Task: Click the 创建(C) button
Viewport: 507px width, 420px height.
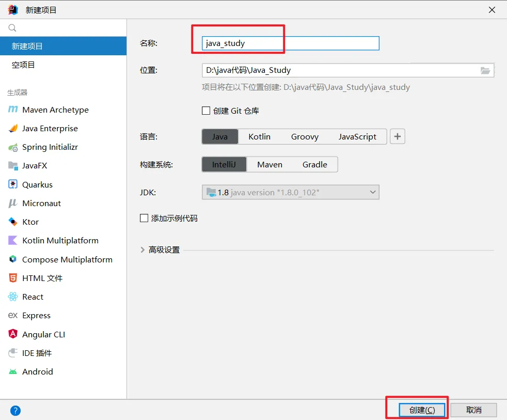Action: point(422,410)
